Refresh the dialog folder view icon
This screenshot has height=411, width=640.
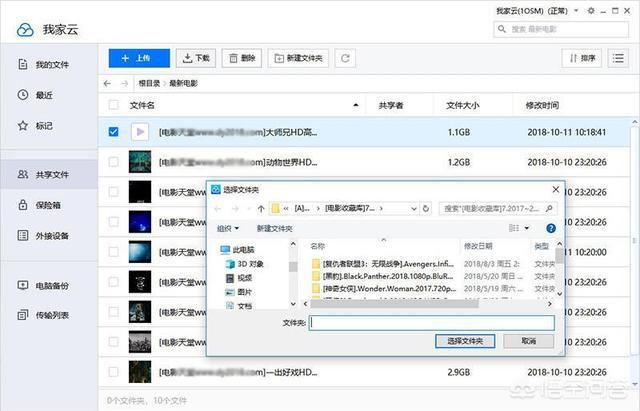click(x=426, y=209)
